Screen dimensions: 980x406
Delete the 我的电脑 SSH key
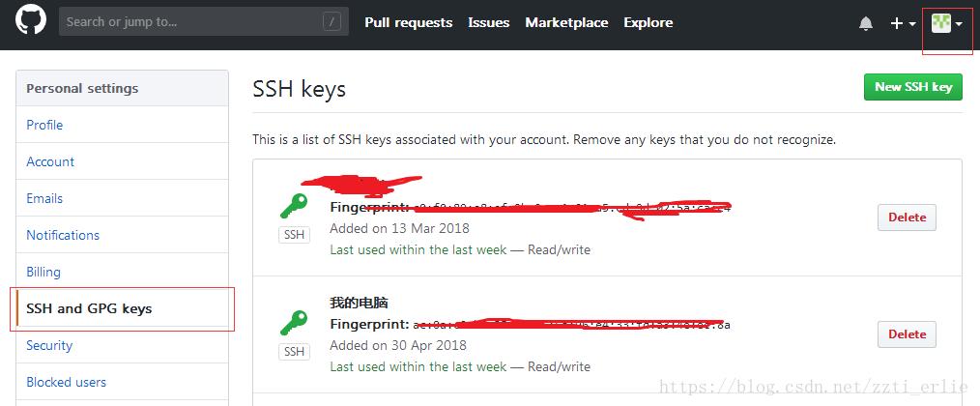[x=907, y=333]
